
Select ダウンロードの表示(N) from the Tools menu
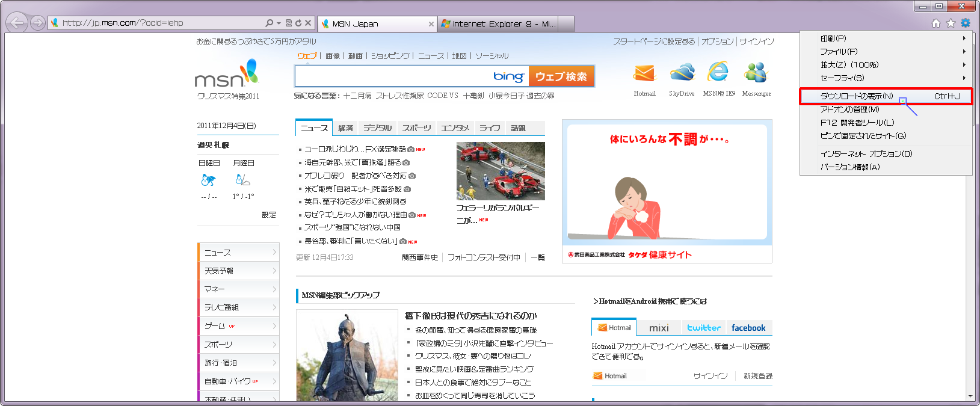pos(886,96)
